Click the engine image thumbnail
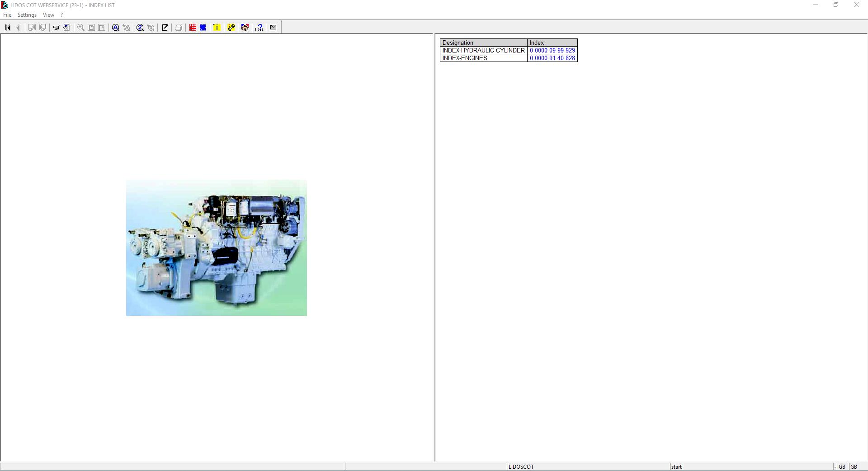Image resolution: width=868 pixels, height=471 pixels. pos(216,247)
